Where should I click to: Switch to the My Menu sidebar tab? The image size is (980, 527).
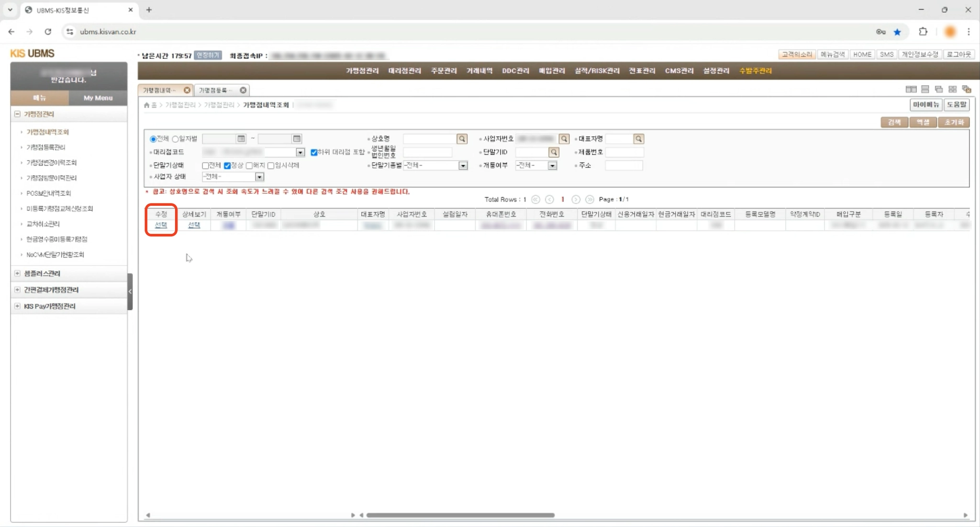click(98, 98)
